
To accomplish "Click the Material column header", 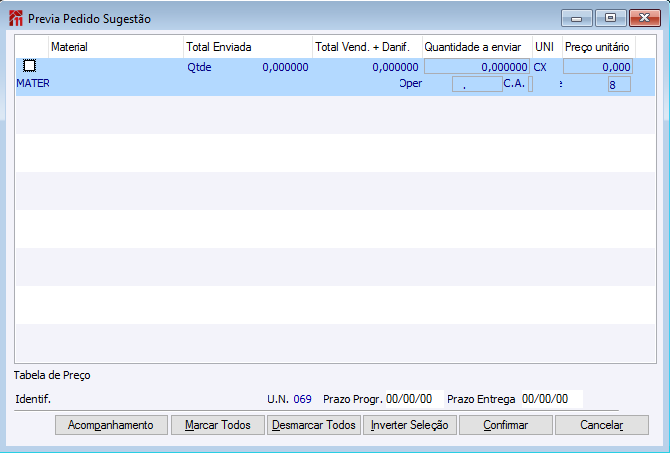I will click(x=116, y=47).
